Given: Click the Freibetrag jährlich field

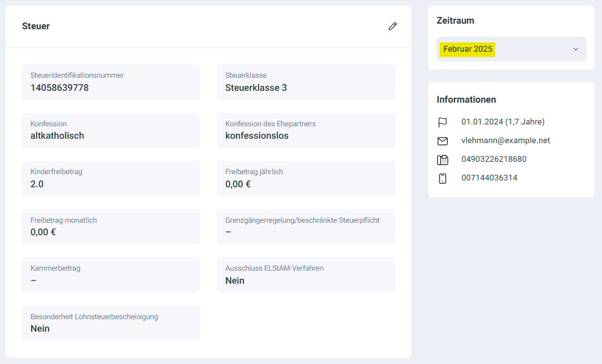Looking at the screenshot, I should [x=306, y=179].
